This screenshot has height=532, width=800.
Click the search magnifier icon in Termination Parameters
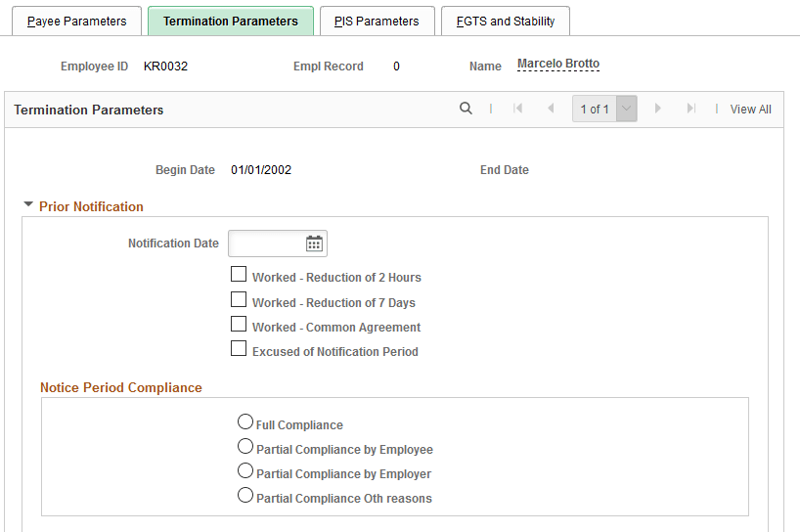(466, 109)
